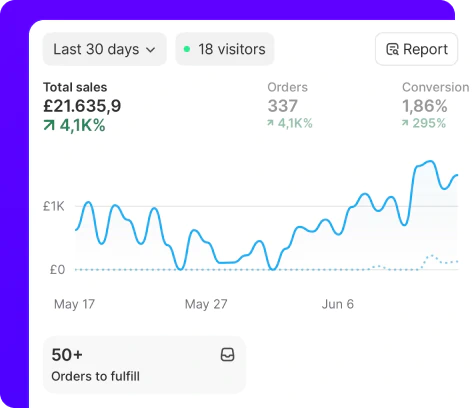Click the chevron next to Last 30 days
The width and height of the screenshot is (472, 408).
(151, 50)
